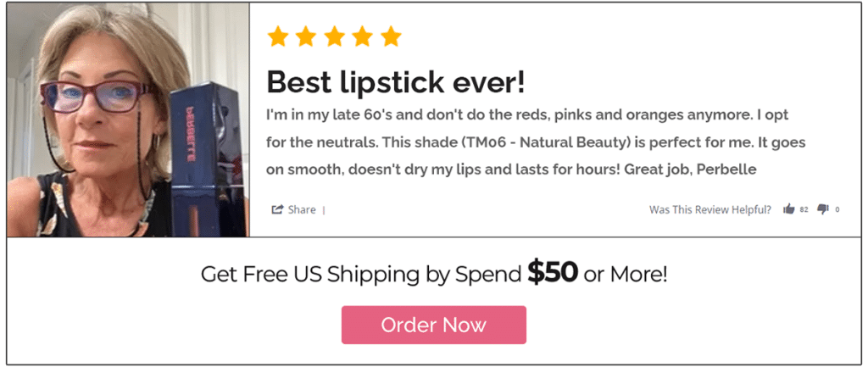868x367 pixels.
Task: Click the Share link text
Action: pos(302,209)
